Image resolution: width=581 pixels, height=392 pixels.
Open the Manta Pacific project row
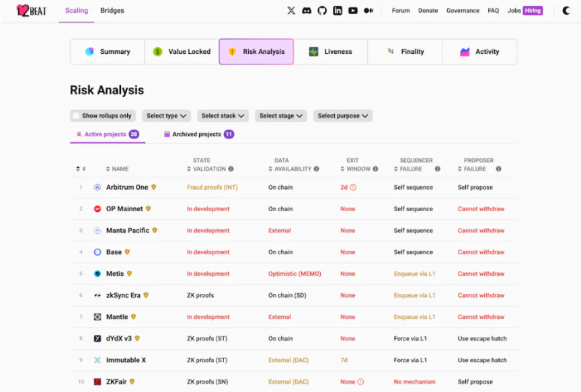pyautogui.click(x=294, y=231)
